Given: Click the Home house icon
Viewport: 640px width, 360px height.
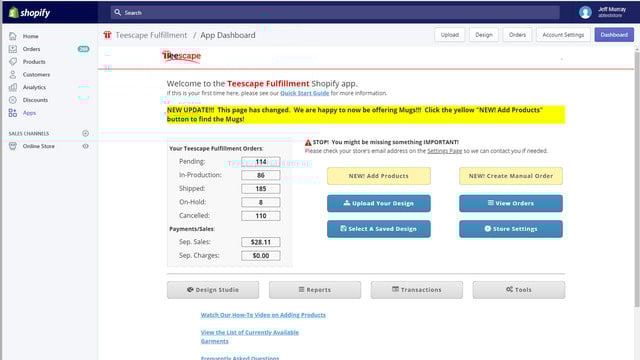Looking at the screenshot, I should 13,36.
